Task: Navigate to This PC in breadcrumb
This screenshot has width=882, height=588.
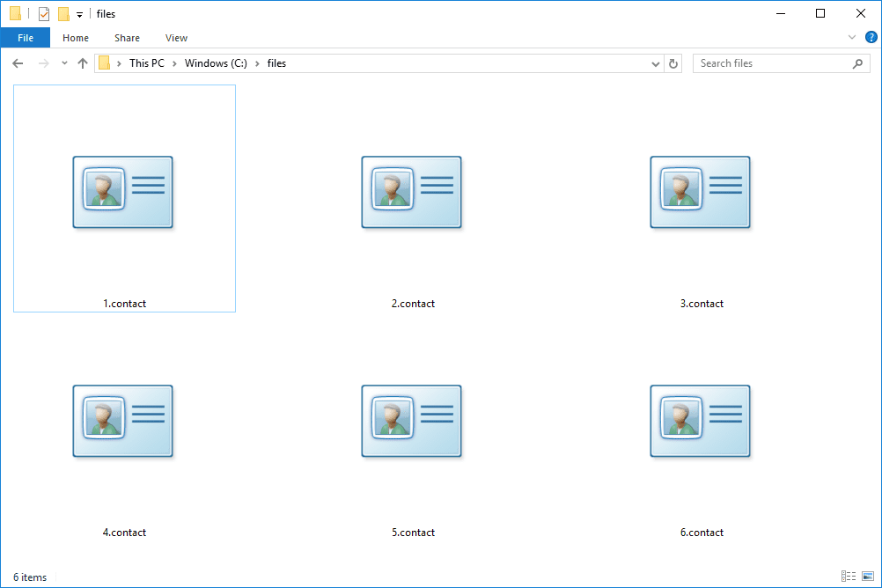Action: (146, 63)
